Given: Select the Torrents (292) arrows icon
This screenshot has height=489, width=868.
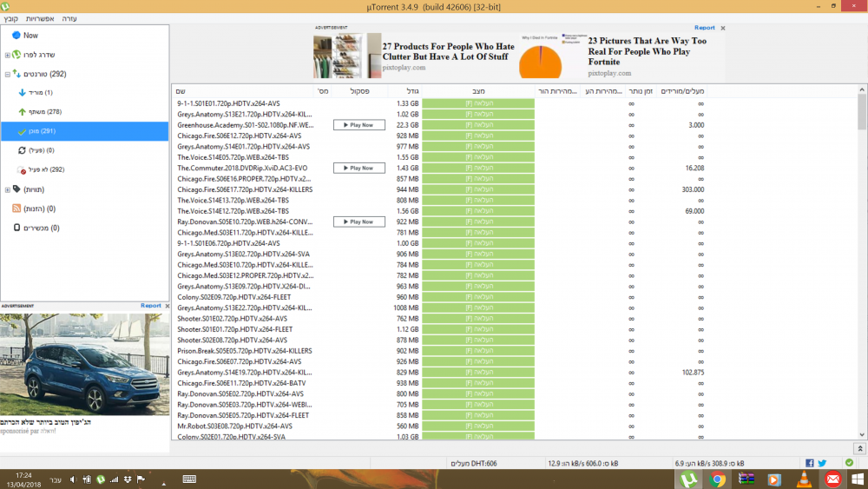Looking at the screenshot, I should 16,74.
